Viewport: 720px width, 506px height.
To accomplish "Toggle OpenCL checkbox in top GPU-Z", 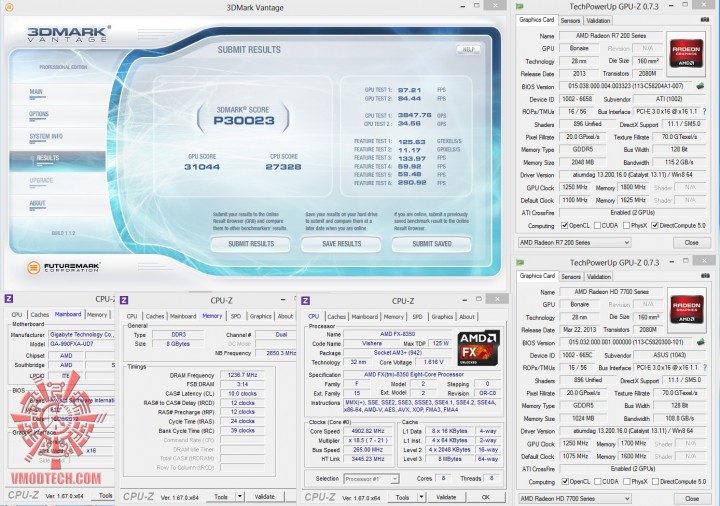I will (x=565, y=225).
